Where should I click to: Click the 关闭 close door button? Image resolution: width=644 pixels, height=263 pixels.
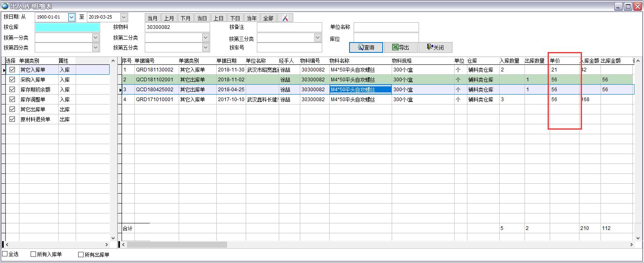[435, 47]
